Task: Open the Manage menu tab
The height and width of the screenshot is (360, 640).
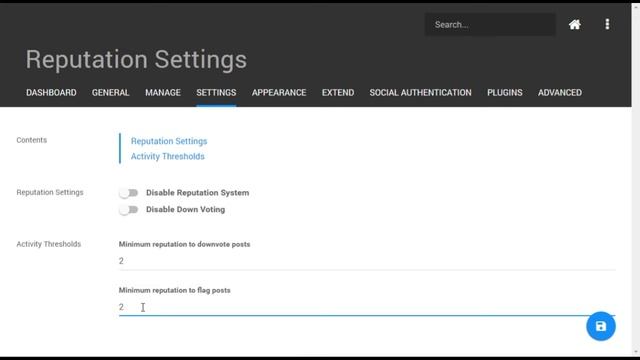Action: coord(163,93)
